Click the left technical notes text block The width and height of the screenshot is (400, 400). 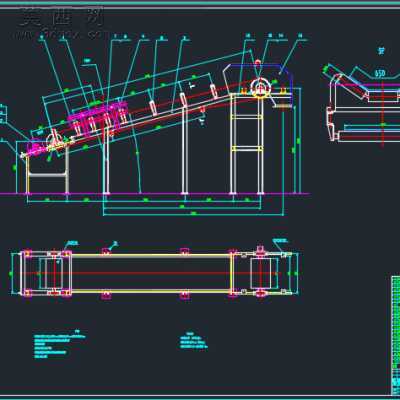coord(59,345)
